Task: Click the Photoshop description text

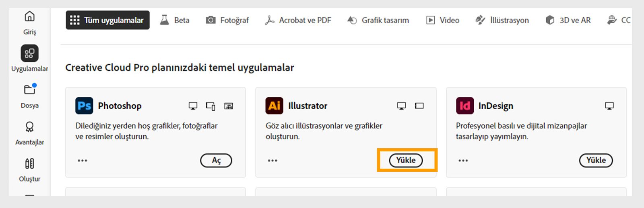Action: 147,131
